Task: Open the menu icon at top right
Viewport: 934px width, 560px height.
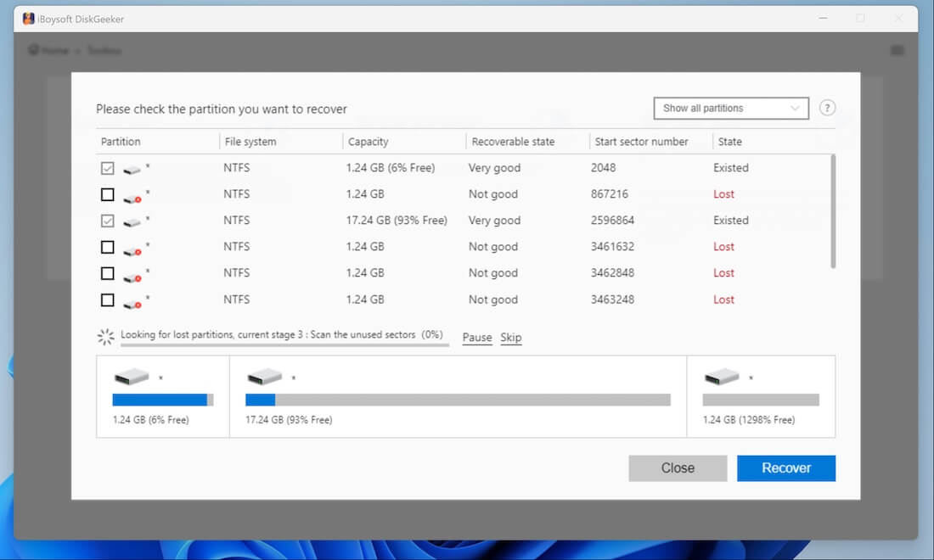Action: tap(897, 50)
